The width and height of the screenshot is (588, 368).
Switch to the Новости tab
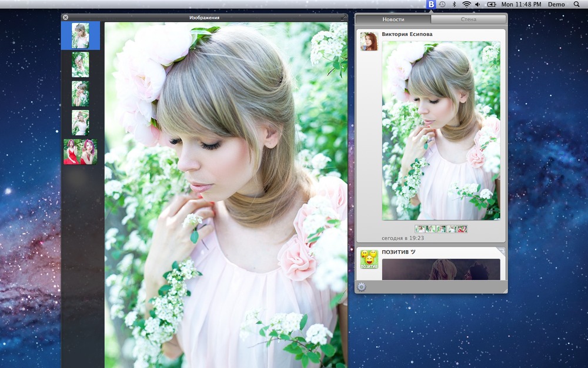[393, 19]
